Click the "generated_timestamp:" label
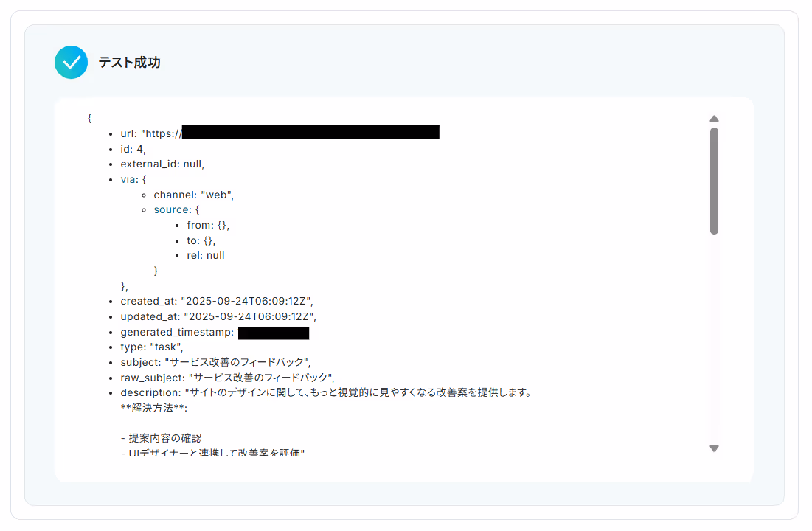812x531 pixels. [177, 332]
